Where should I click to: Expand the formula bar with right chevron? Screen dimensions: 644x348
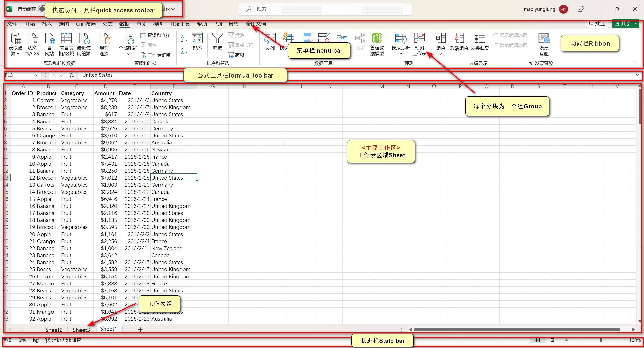[x=637, y=75]
